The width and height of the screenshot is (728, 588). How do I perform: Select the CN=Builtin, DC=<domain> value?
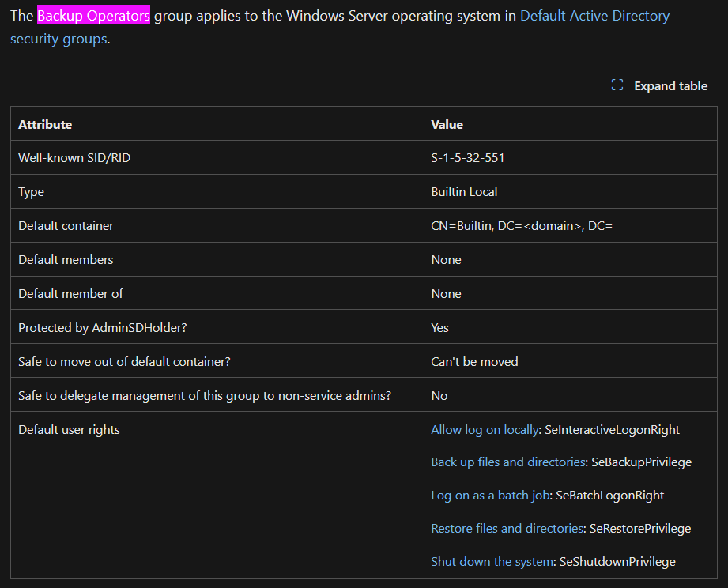pos(522,225)
